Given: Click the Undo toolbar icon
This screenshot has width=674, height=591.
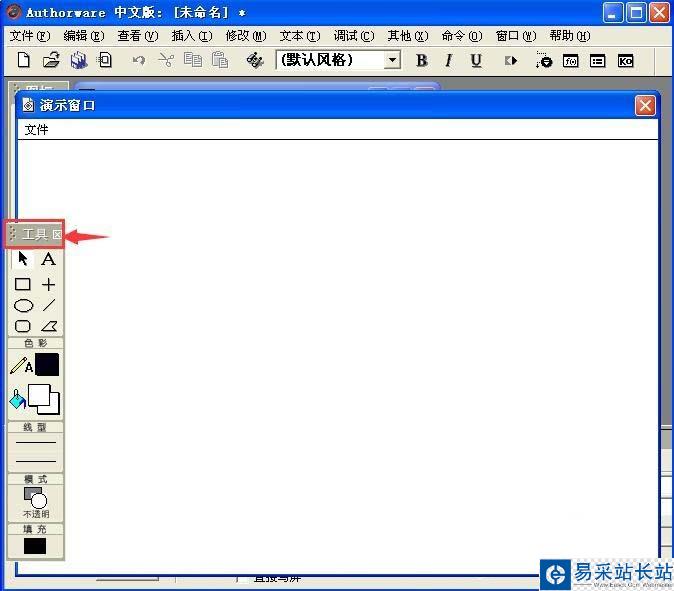Looking at the screenshot, I should (x=138, y=60).
